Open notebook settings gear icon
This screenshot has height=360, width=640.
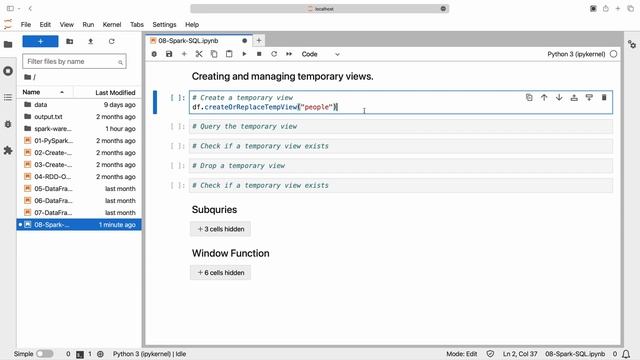tap(154, 54)
